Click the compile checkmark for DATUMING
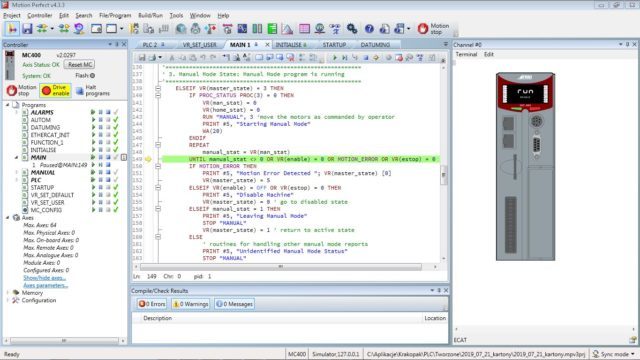This screenshot has width=640, height=360. (116, 127)
